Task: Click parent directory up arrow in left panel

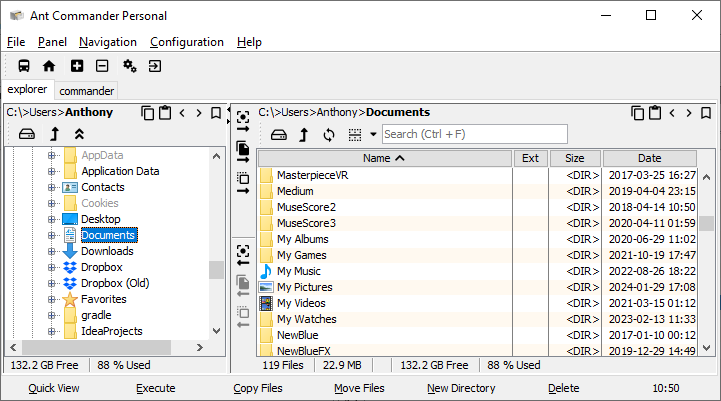Action: (55, 134)
